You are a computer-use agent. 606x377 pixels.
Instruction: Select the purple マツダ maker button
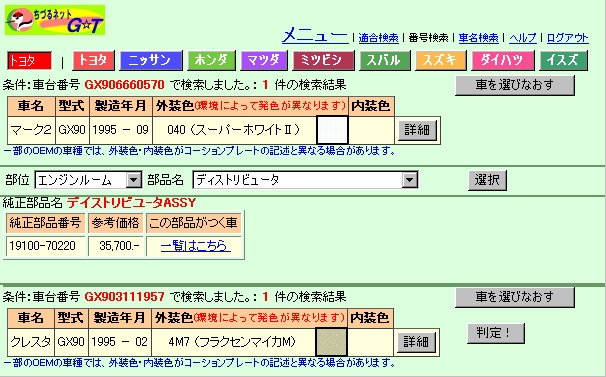(x=264, y=60)
